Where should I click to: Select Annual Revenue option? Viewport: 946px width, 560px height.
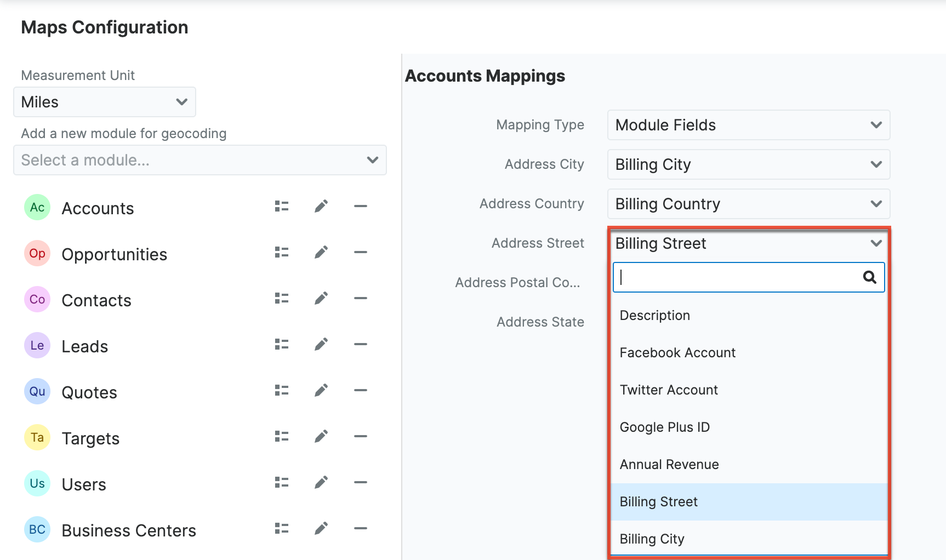point(669,465)
